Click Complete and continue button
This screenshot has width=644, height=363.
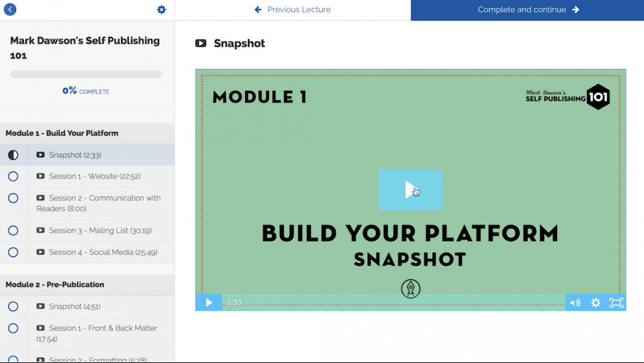[527, 10]
